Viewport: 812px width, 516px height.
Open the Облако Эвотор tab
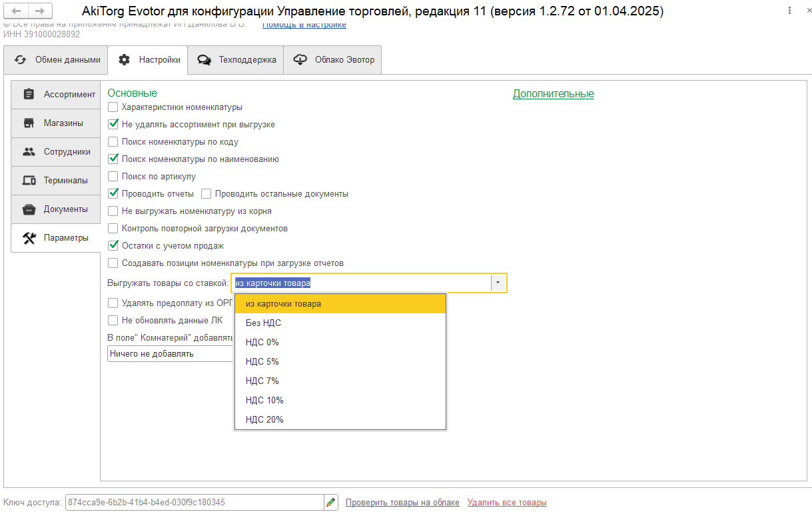[333, 60]
